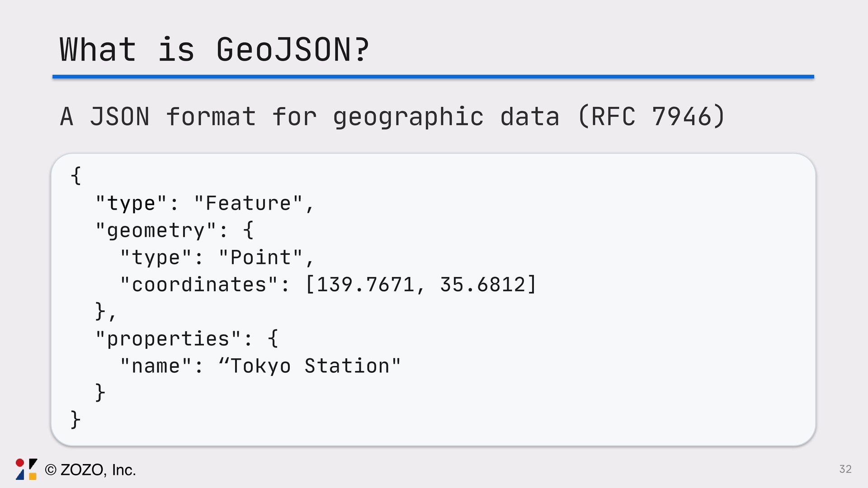Click the latitude value 35.6812
Screen dimensions: 868x488
point(482,285)
